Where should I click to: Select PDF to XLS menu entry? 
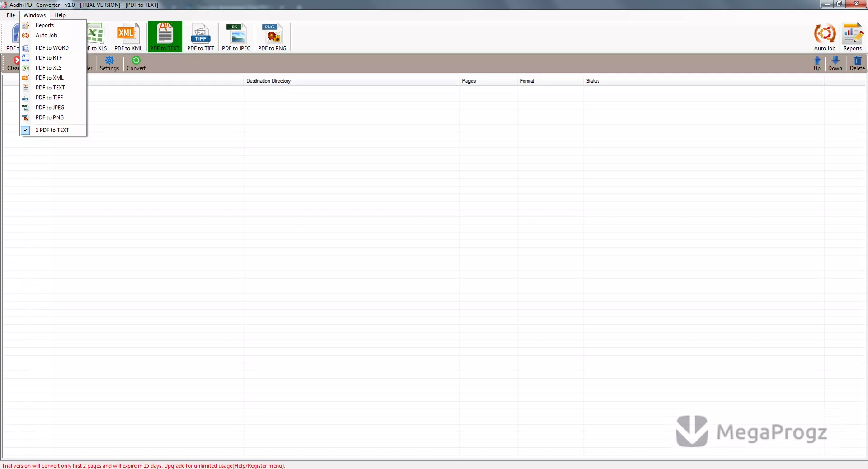[53, 68]
